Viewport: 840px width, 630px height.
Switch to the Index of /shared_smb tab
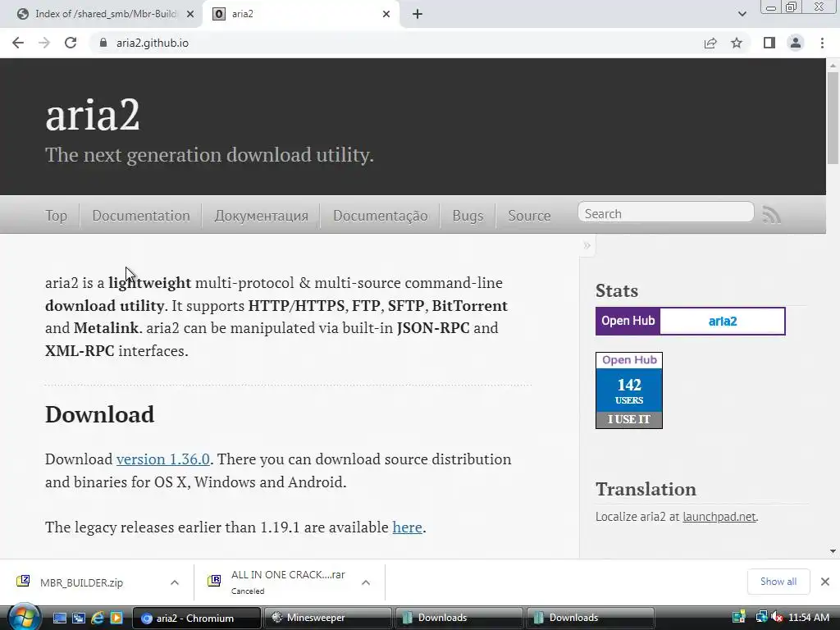point(101,14)
